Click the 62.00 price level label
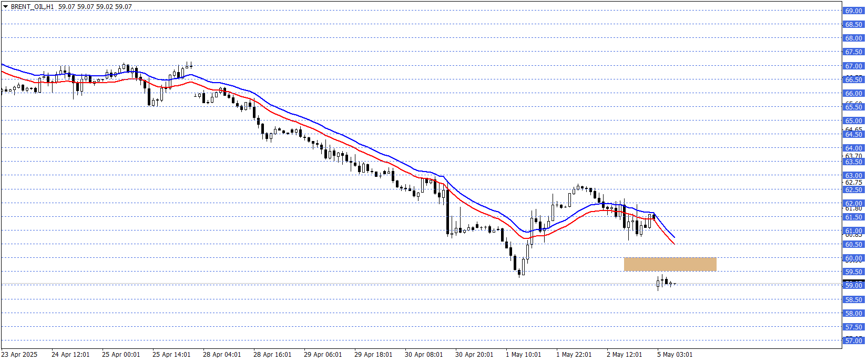The width and height of the screenshot is (868, 361). [x=853, y=203]
